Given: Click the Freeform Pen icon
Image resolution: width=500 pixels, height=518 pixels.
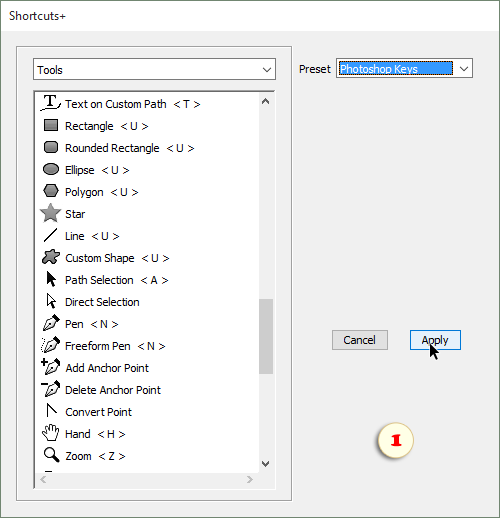Looking at the screenshot, I should (x=50, y=345).
